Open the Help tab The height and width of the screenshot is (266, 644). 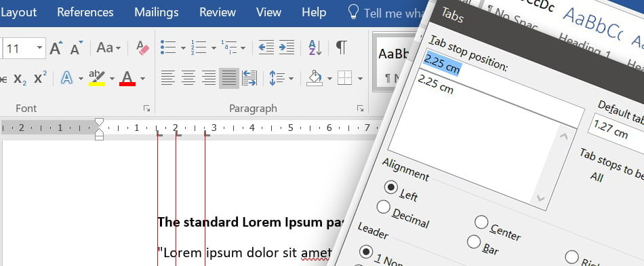(314, 12)
